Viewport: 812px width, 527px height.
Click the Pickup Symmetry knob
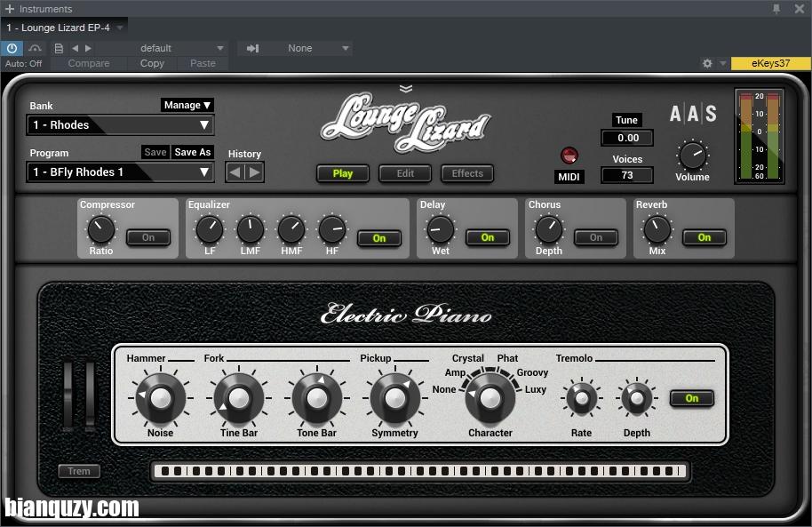(x=395, y=398)
